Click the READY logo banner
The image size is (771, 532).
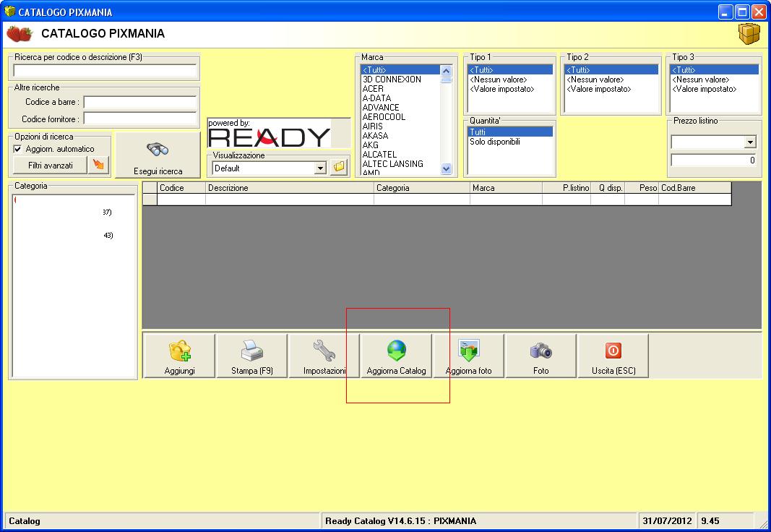tap(269, 133)
